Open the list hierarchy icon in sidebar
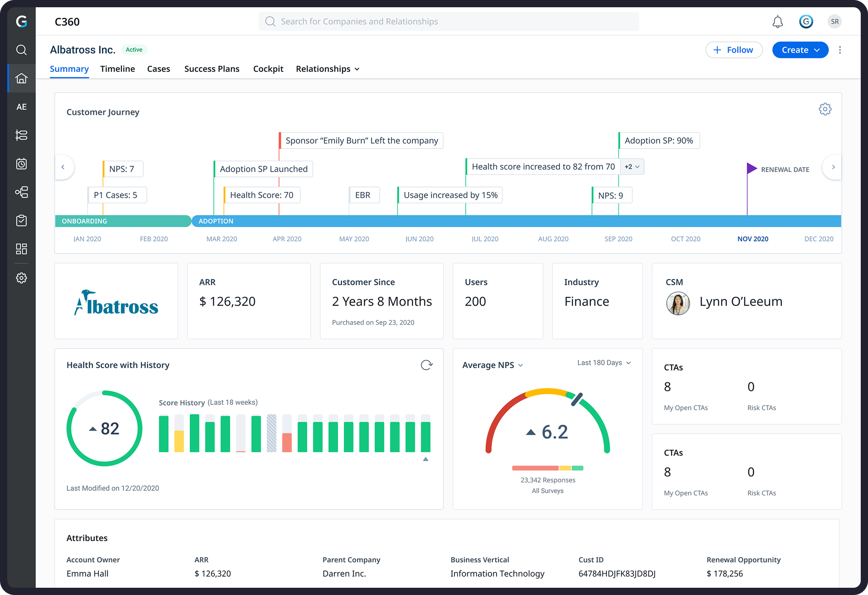The image size is (868, 595). pos(21,135)
